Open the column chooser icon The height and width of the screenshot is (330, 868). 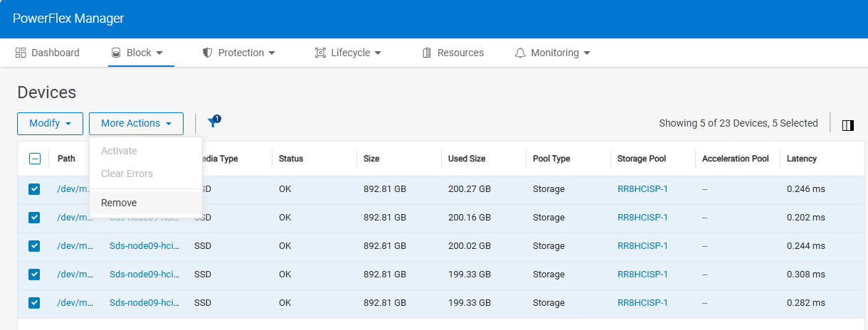847,125
